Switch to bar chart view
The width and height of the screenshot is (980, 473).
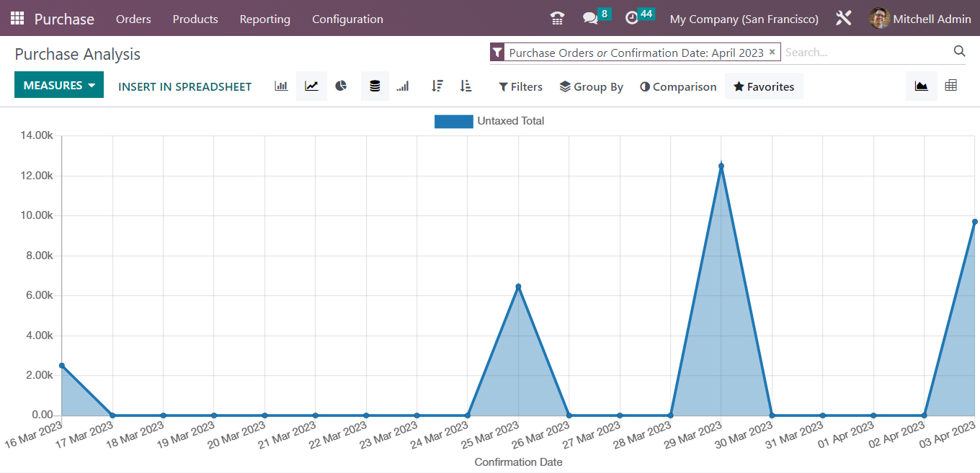tap(280, 86)
